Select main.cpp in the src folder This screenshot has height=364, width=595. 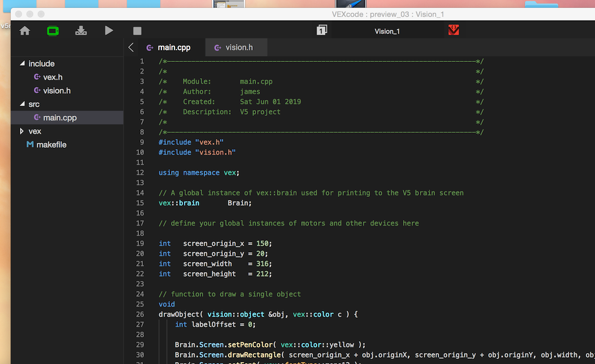(60, 118)
